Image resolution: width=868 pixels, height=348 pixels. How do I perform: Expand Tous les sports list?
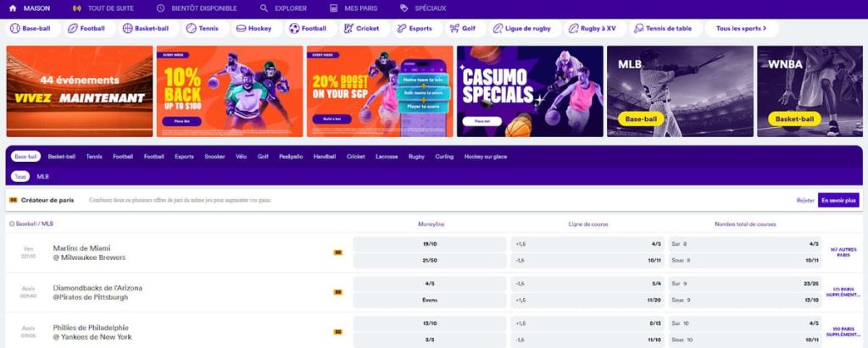[741, 28]
